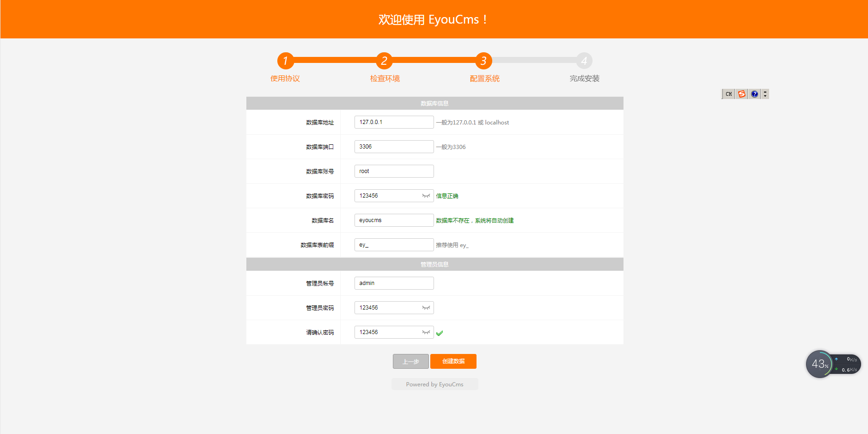Click the CH language indicator on input toolbar
The width and height of the screenshot is (868, 434).
click(728, 94)
